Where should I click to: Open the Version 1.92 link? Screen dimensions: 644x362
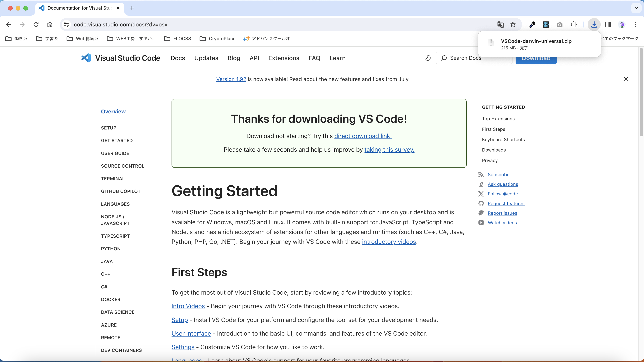(231, 79)
